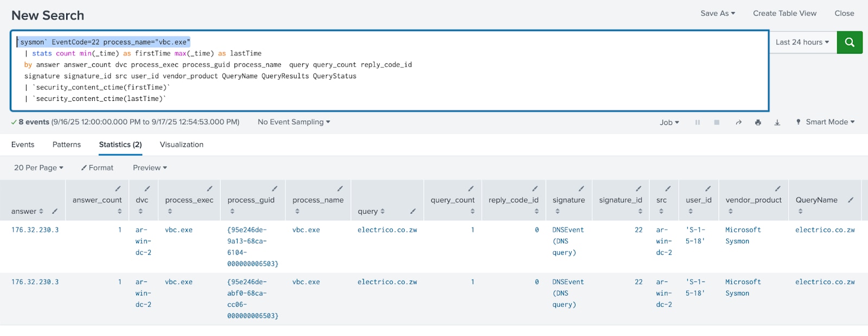The image size is (868, 336).
Task: Click the Print results icon
Action: point(758,123)
